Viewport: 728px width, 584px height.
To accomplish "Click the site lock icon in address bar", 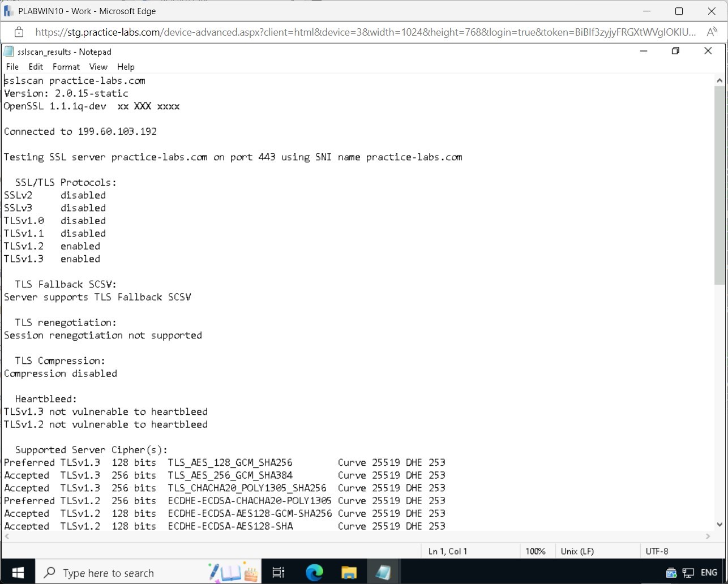I will pos(19,32).
